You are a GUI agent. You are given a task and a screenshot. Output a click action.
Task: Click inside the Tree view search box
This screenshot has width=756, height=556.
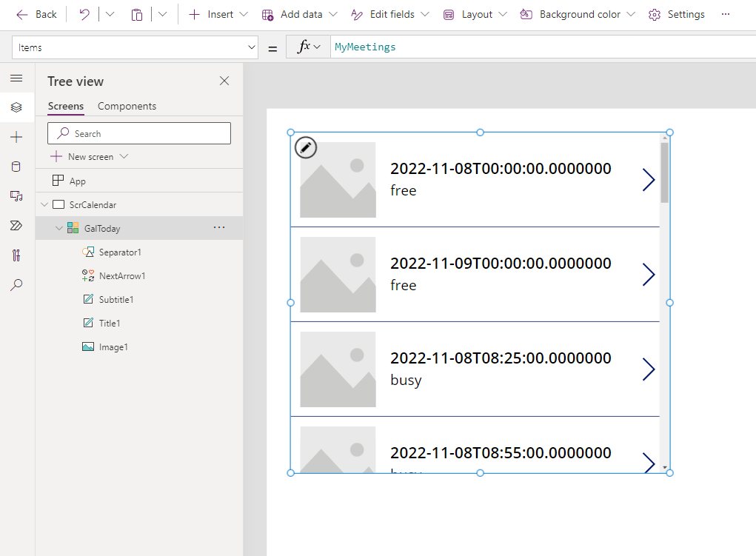138,133
